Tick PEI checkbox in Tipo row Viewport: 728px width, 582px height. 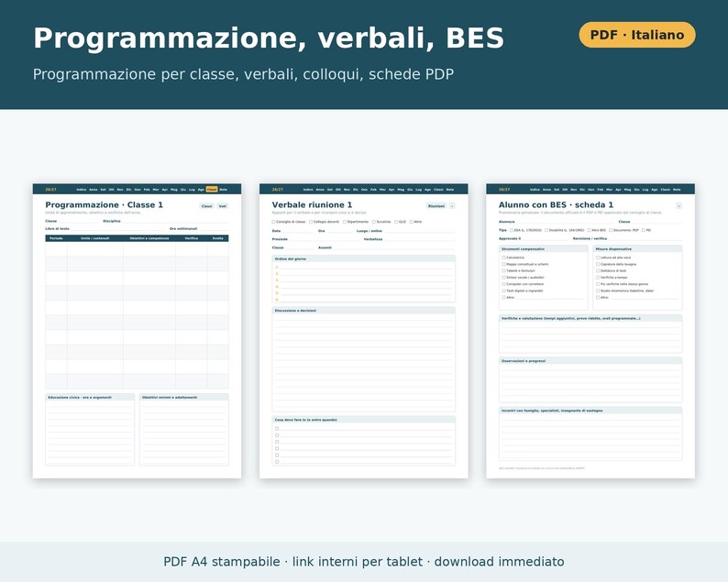tap(644, 230)
